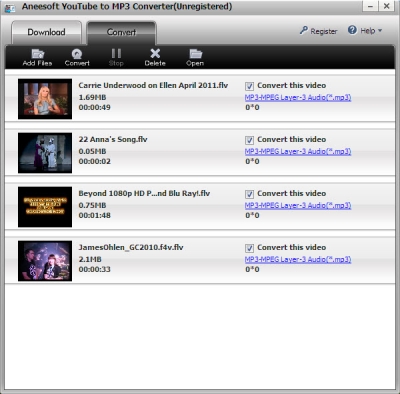This screenshot has height=394, width=400.
Task: Switch to the Download tab
Action: (46, 32)
